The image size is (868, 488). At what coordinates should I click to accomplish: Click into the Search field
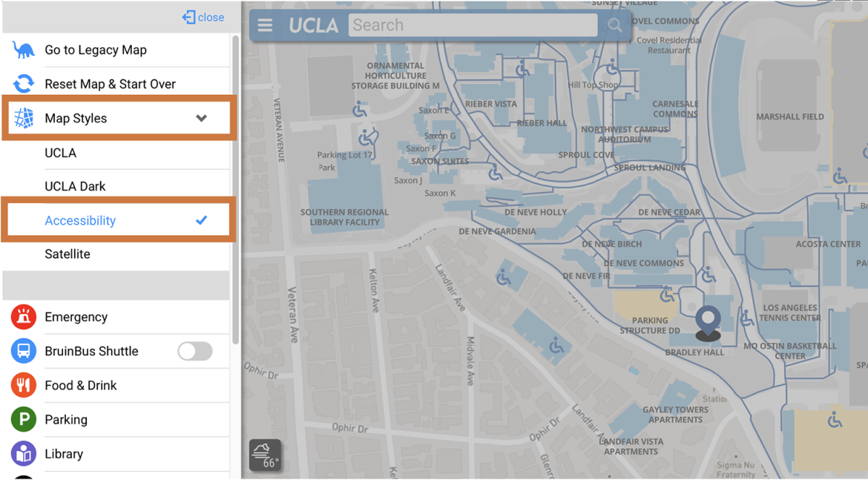pos(473,25)
